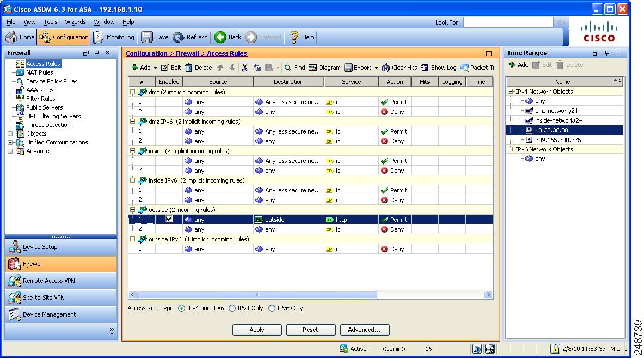
Task: Select 209.165.200.225 network object
Action: [x=558, y=140]
